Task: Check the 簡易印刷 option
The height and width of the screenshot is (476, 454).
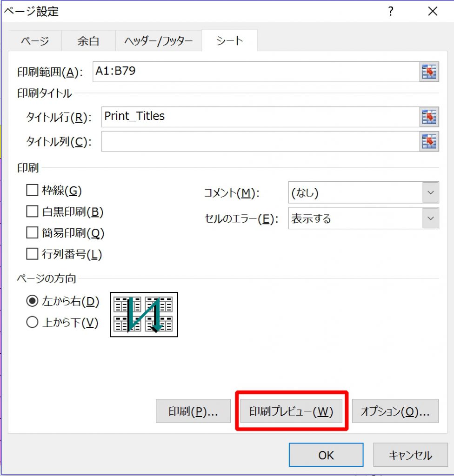Action: [x=32, y=233]
